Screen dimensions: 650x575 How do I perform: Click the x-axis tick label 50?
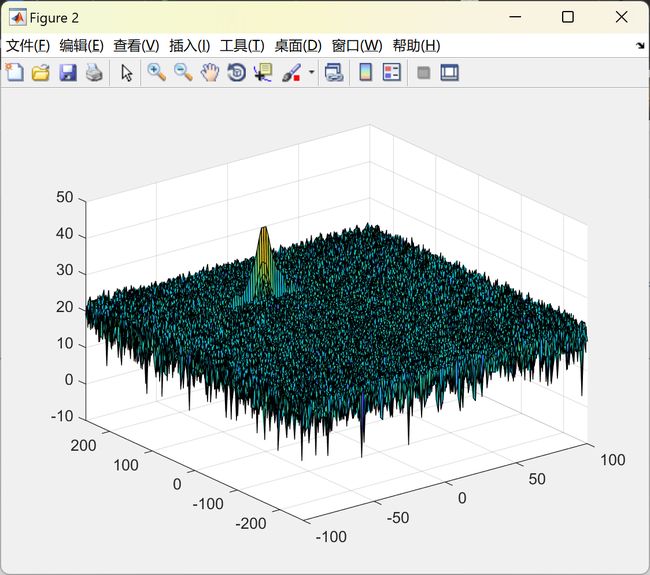pos(537,479)
